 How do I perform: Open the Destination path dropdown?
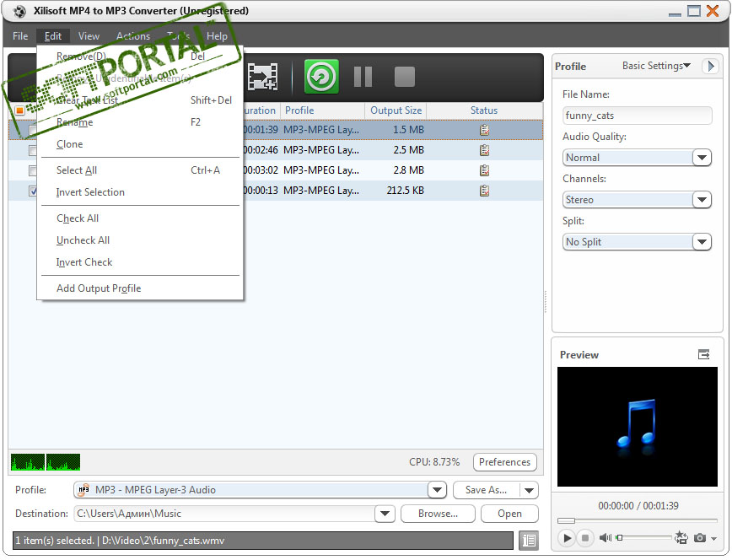(x=385, y=514)
